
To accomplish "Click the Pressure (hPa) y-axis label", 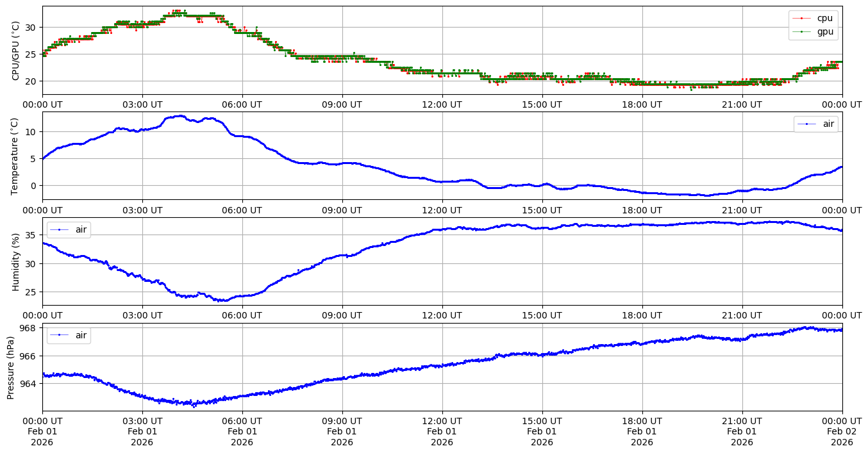I will coord(11,367).
